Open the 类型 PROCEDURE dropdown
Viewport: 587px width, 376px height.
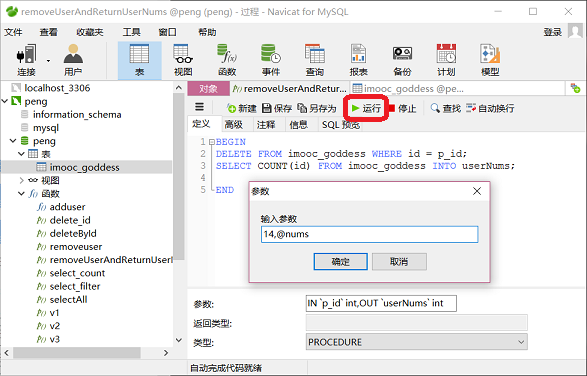[521, 342]
